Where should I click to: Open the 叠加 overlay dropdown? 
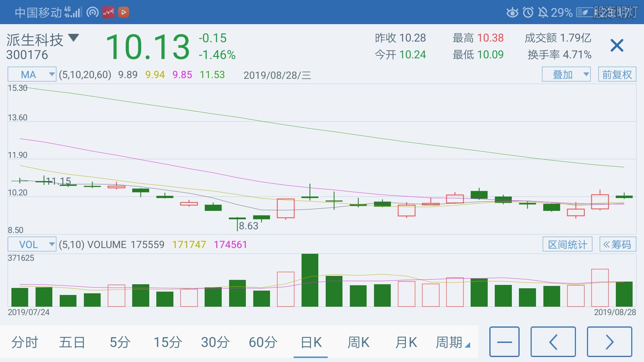tap(566, 74)
